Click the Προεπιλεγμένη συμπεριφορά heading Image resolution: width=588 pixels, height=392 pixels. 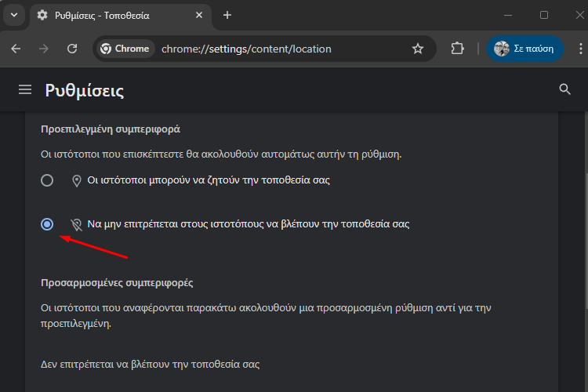[111, 129]
